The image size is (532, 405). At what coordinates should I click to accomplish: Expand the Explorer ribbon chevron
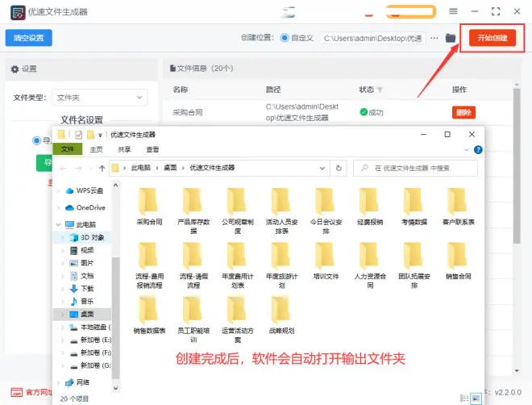pos(467,150)
